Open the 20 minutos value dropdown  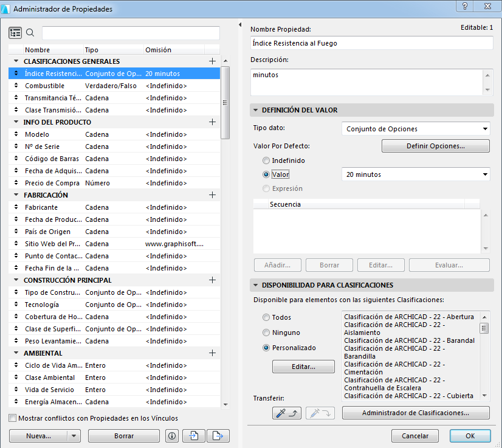click(x=416, y=174)
